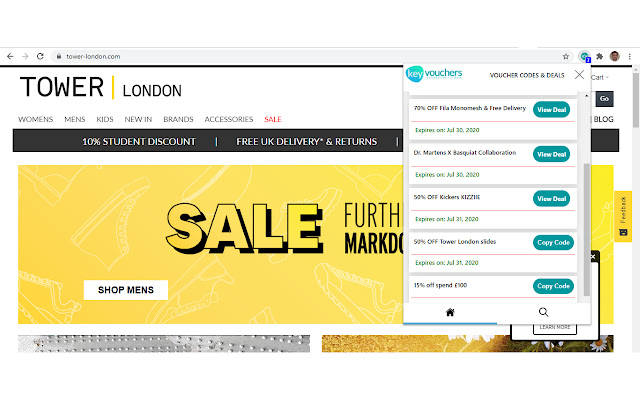Viewport: 640px width, 400px height.
Task: Copy Code for 15% off spend £100
Action: click(x=553, y=286)
